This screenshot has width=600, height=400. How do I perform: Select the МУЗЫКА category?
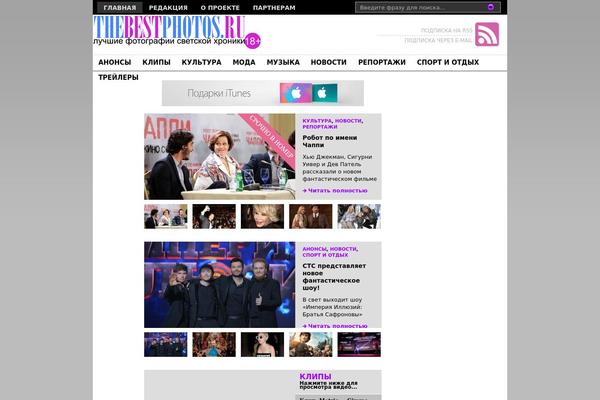(283, 62)
